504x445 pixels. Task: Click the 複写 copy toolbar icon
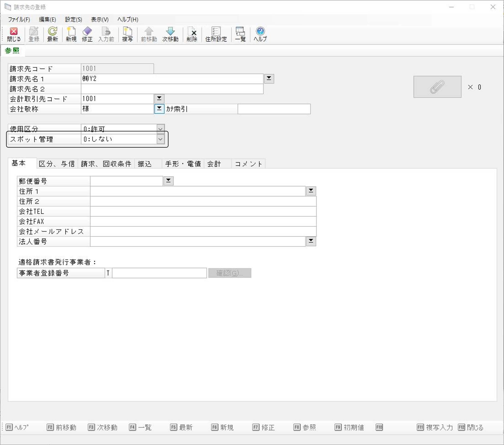pos(127,34)
